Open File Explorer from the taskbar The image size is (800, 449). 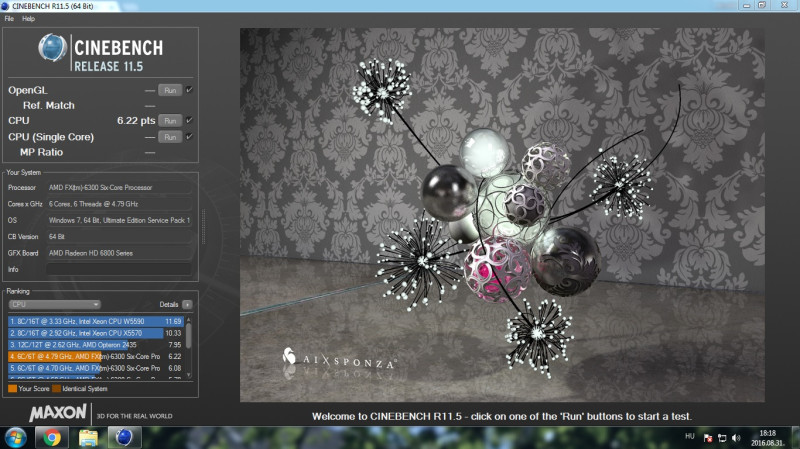(88, 438)
